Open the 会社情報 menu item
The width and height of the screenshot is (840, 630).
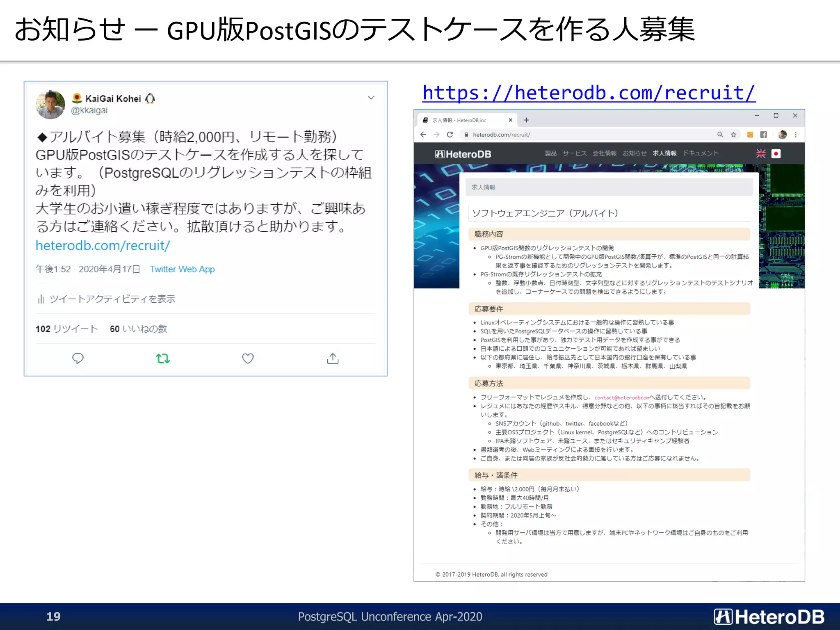pyautogui.click(x=605, y=153)
